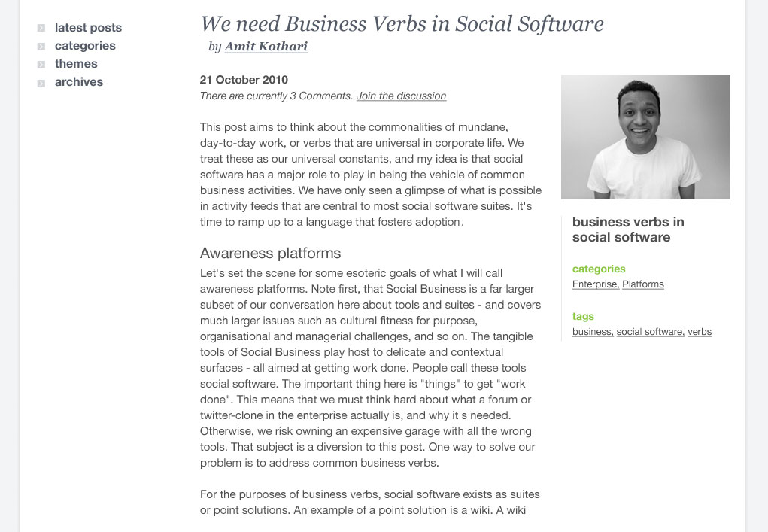Go to the themes sidebar item
Image resolution: width=768 pixels, height=532 pixels.
[76, 64]
